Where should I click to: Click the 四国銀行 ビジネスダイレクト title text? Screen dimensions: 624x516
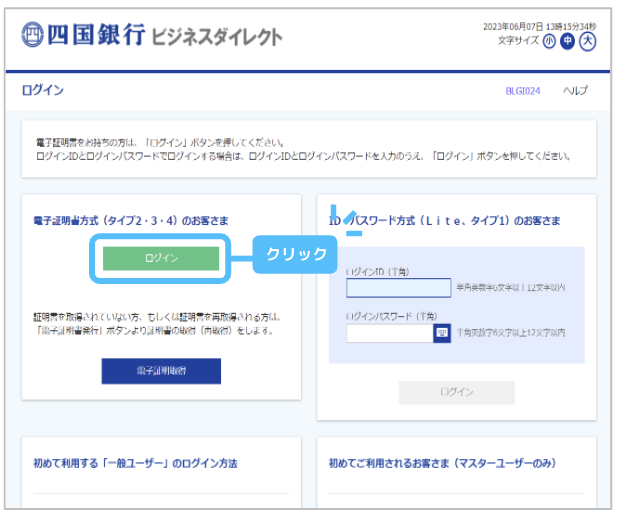click(x=165, y=35)
